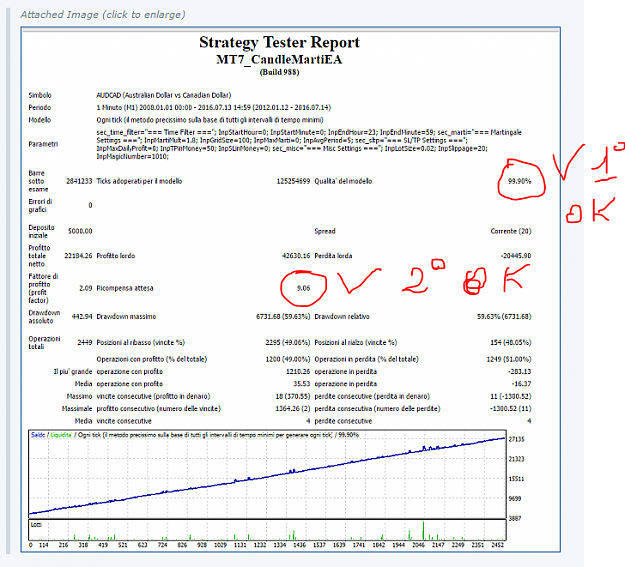Viewport: 625px width, 567px height.
Task: Select the modelling quality value '99.90%'
Action: point(519,181)
